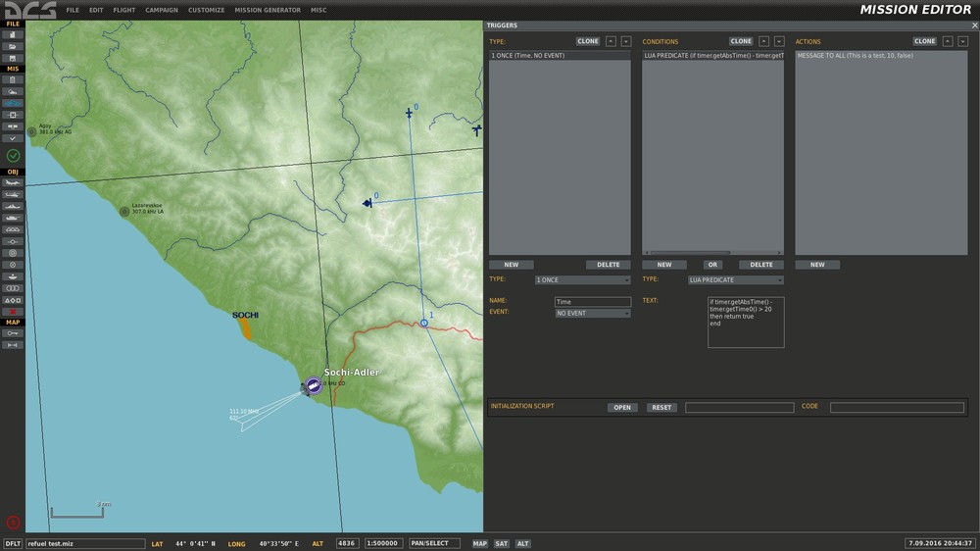Click the red X delete icon in the left sidebar
This screenshot has width=980, height=551.
(x=13, y=312)
